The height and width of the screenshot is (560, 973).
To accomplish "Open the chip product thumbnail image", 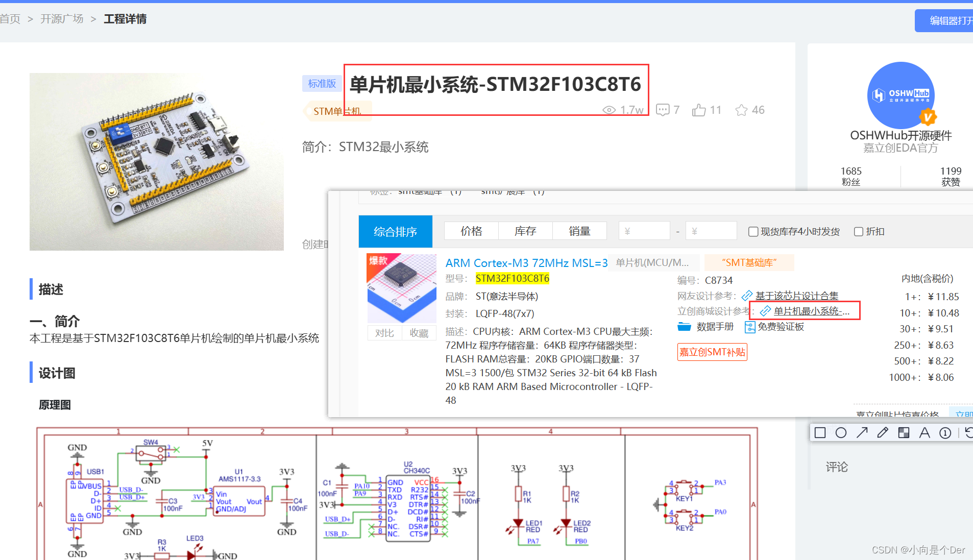I will tap(402, 288).
